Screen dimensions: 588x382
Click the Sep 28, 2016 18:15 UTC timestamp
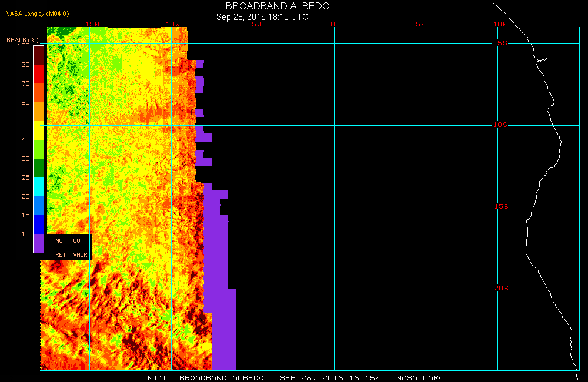262,17
